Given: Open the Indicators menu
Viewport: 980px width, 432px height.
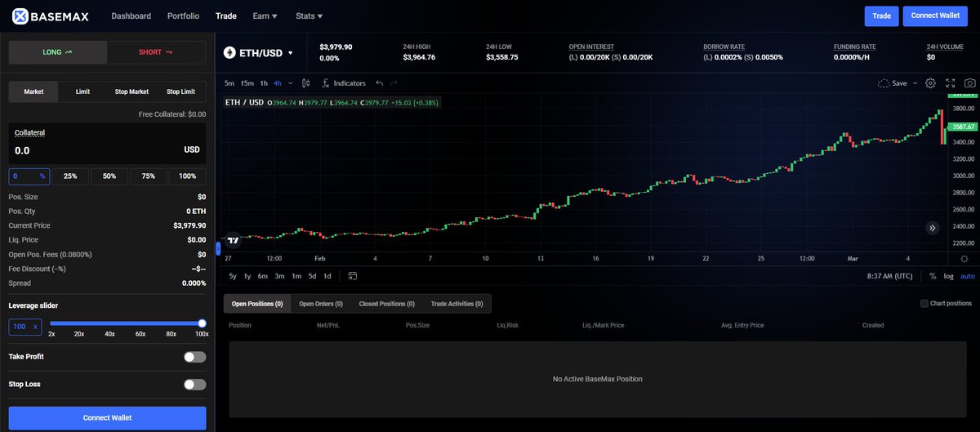Looking at the screenshot, I should click(x=344, y=83).
